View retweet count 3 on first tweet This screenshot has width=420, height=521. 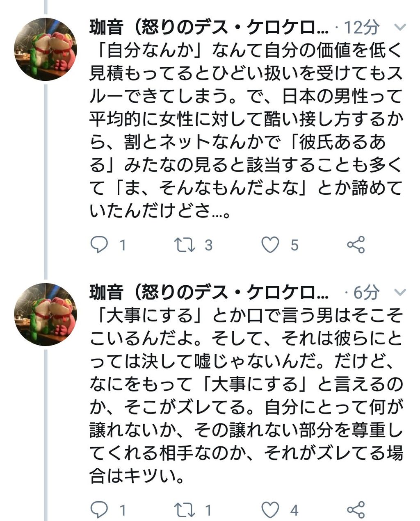[209, 245]
